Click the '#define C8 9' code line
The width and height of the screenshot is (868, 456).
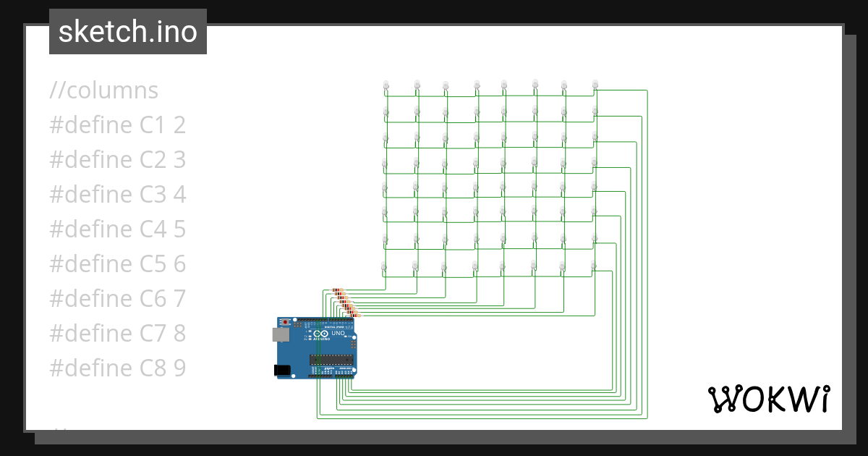tap(117, 368)
